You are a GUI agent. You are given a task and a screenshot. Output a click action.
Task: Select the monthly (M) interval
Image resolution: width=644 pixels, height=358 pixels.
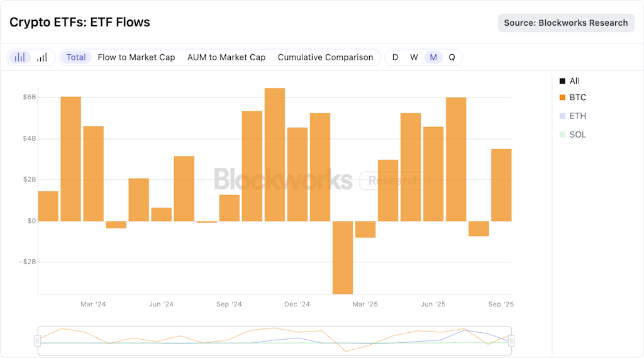pyautogui.click(x=433, y=57)
